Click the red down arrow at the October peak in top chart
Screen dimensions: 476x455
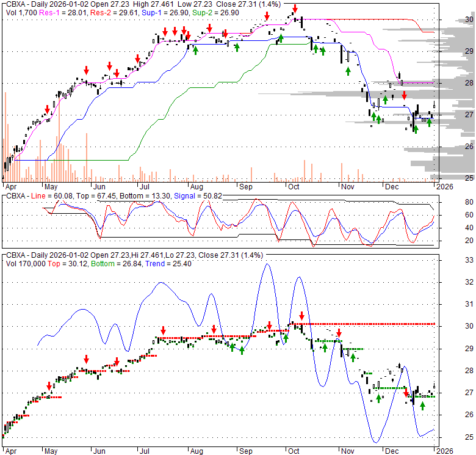tap(295, 9)
